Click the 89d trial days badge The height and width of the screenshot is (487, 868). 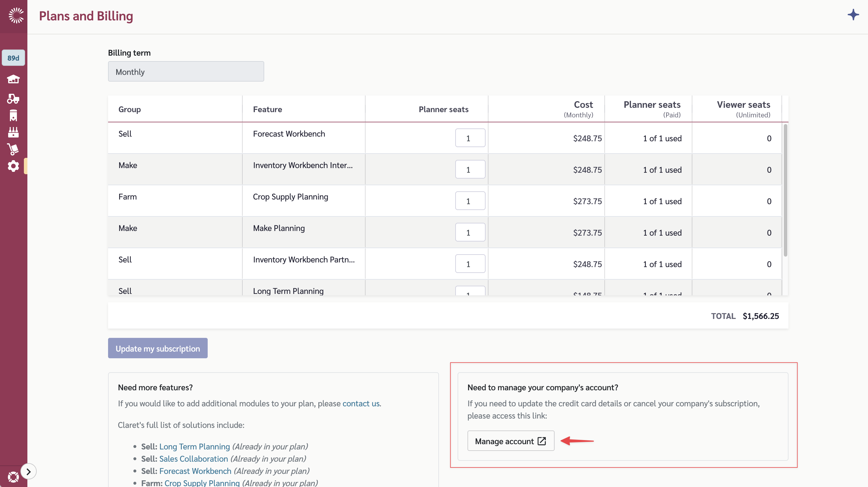[x=13, y=58]
